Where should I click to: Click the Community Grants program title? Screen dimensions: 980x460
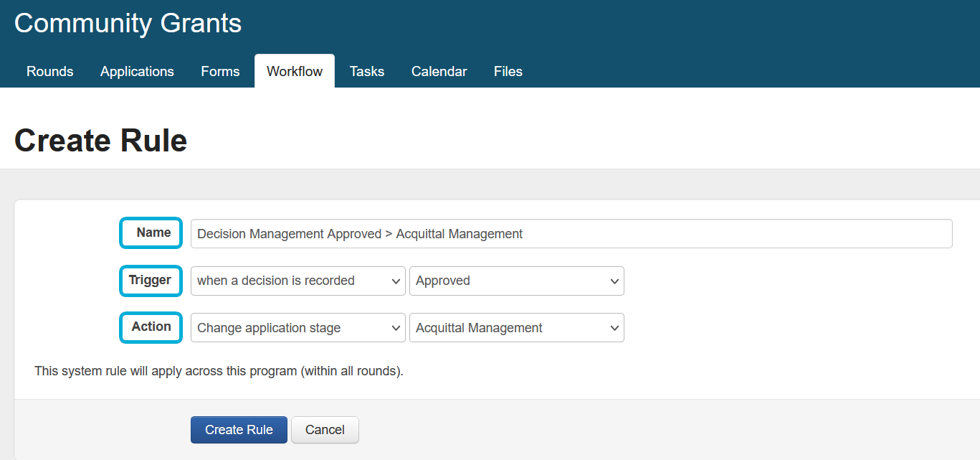click(x=128, y=24)
